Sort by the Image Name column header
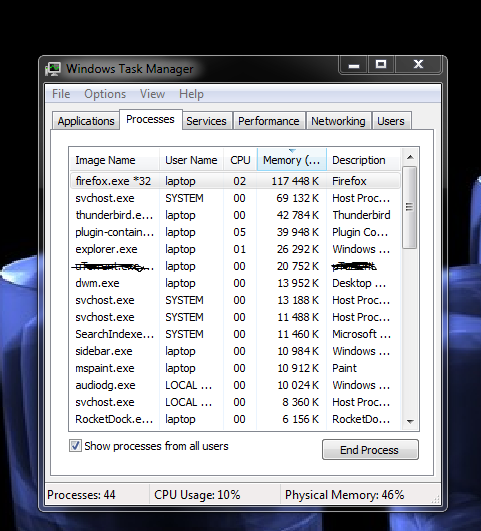Image resolution: width=481 pixels, height=531 pixels. (x=114, y=160)
